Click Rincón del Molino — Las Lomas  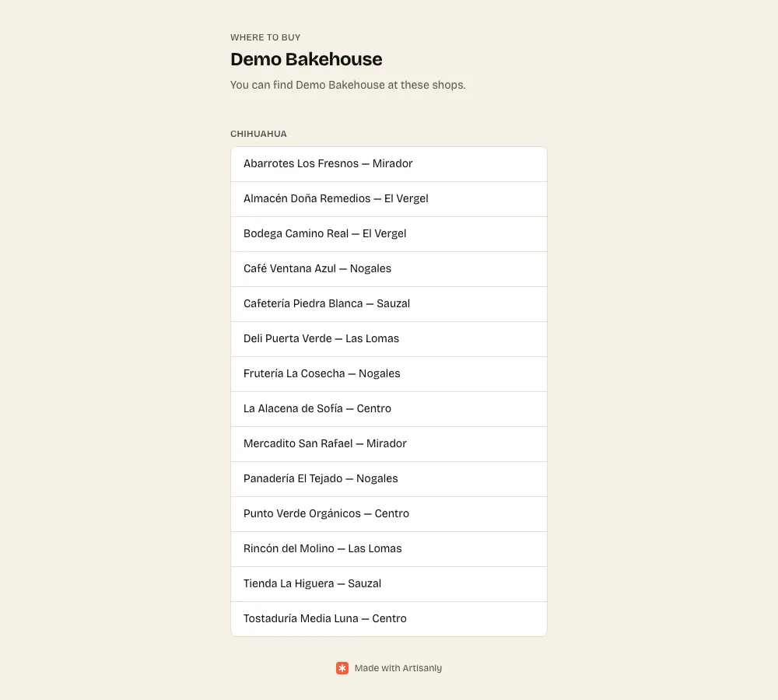pos(389,548)
